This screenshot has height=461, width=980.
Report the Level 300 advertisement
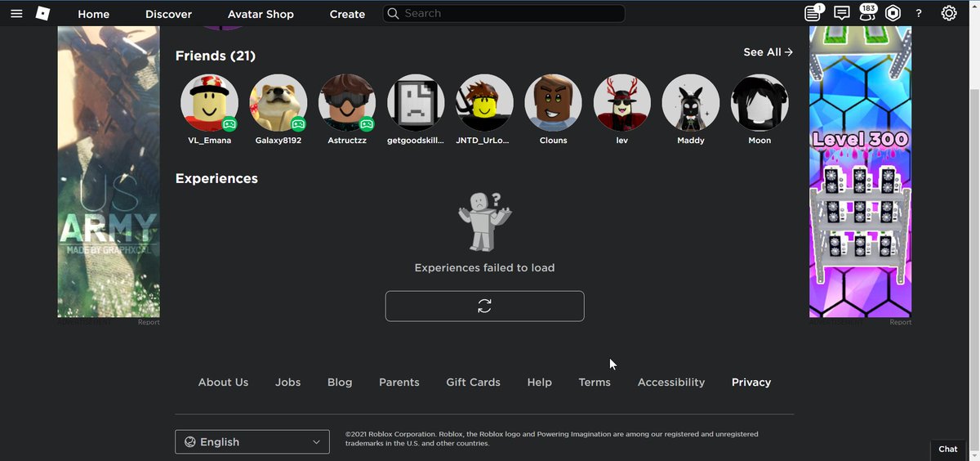[x=901, y=323]
